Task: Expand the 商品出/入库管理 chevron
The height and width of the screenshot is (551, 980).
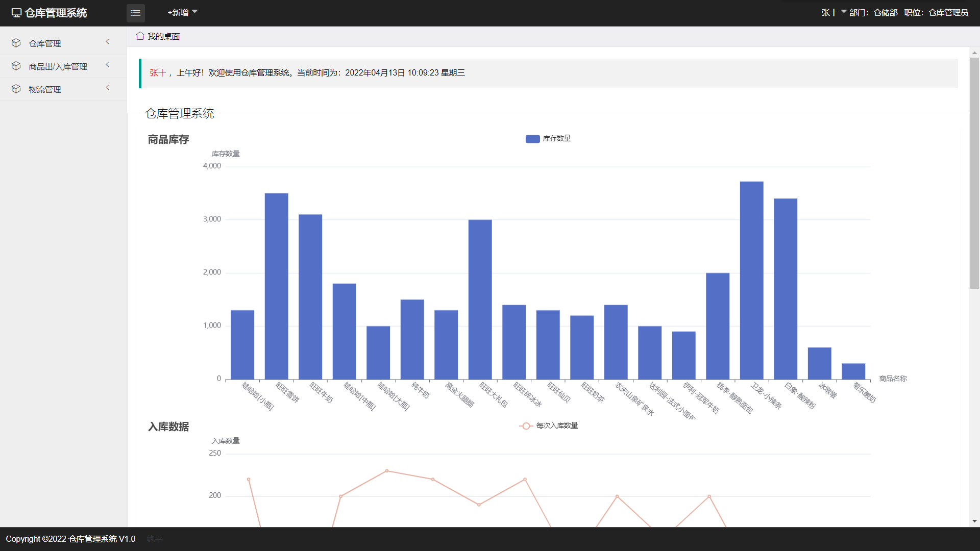Action: [108, 65]
